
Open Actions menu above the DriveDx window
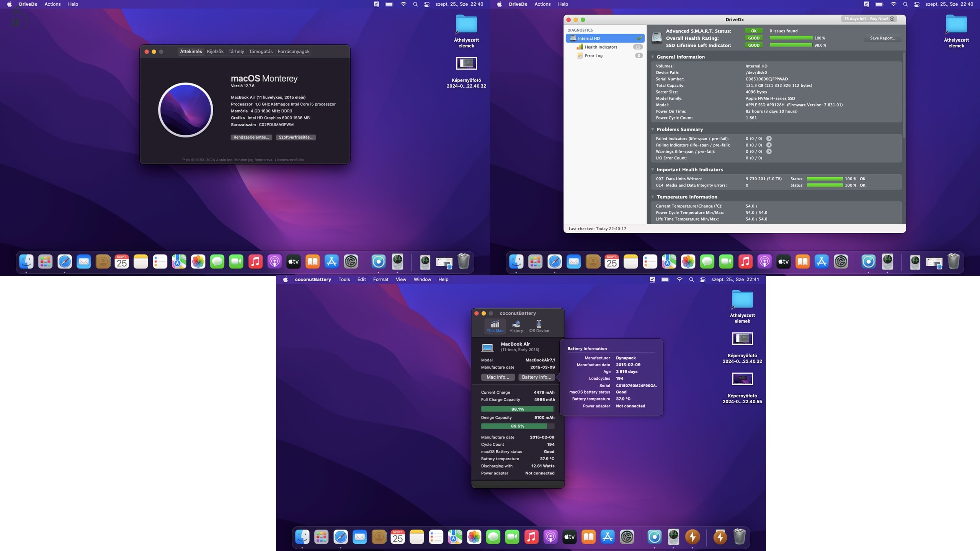[x=542, y=4]
